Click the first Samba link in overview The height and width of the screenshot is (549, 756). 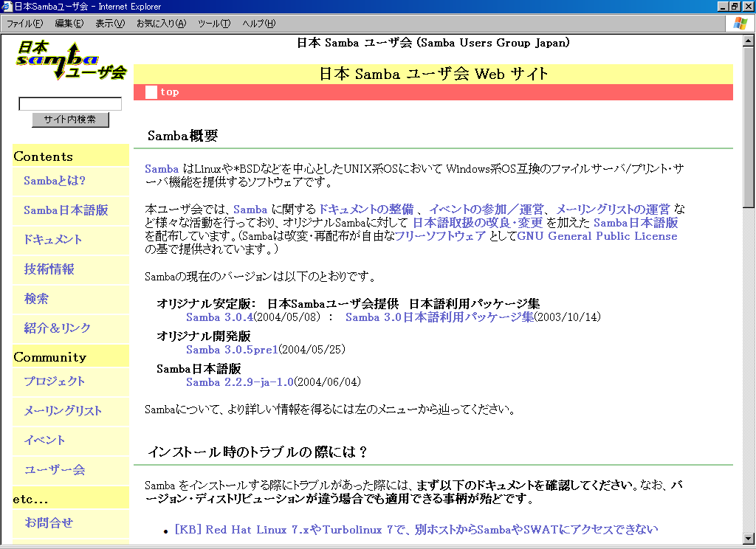pos(162,169)
